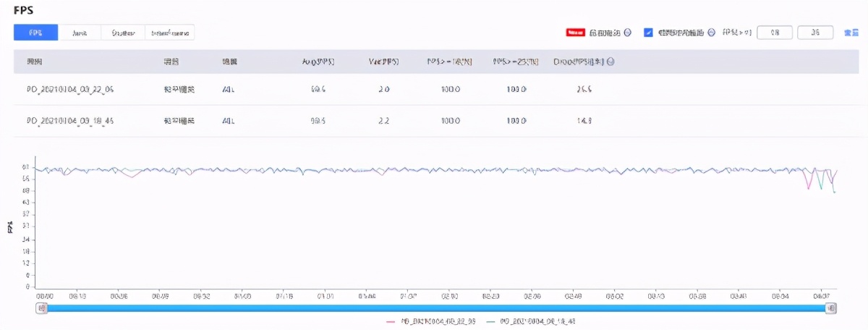Image resolution: width=868 pixels, height=330 pixels.
Task: Click the 'All' link in the second row
Action: [228, 121]
